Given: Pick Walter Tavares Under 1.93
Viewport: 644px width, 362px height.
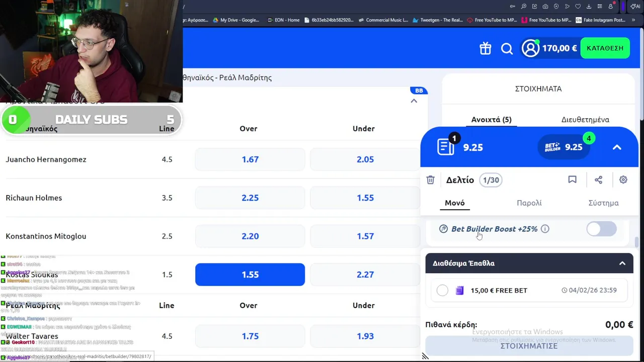Looking at the screenshot, I should point(365,336).
